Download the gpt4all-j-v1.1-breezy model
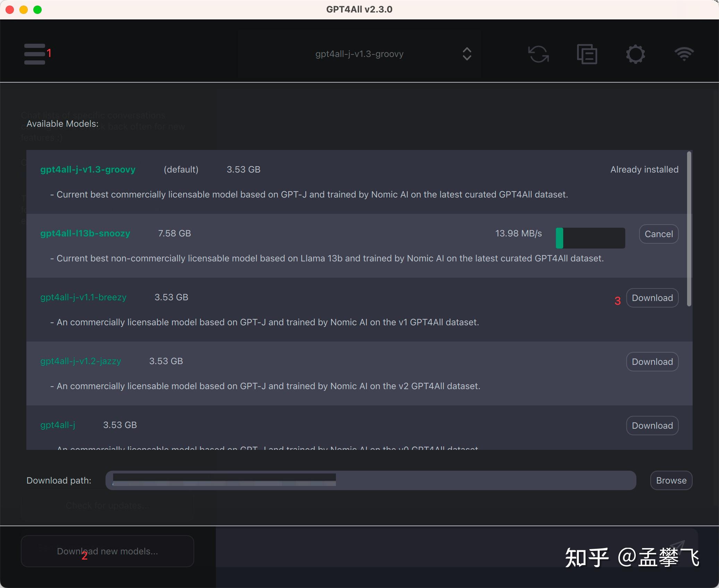This screenshot has width=719, height=588. [652, 297]
